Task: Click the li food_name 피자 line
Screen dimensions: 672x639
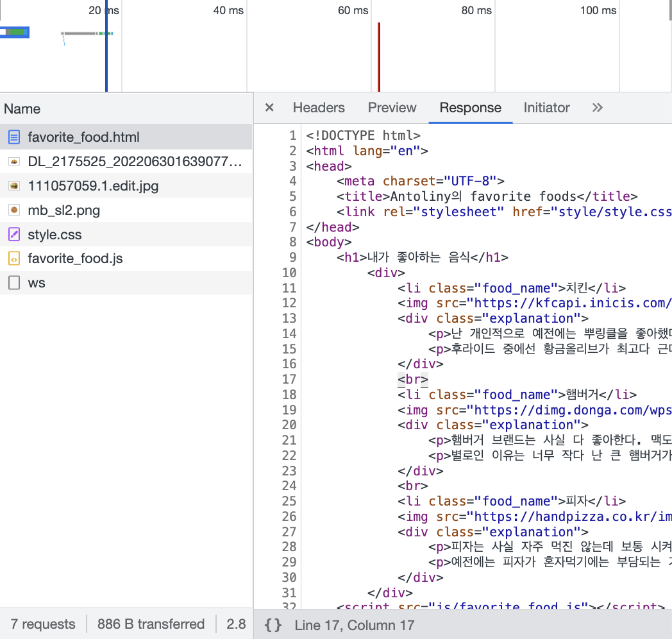Action: 512,501
